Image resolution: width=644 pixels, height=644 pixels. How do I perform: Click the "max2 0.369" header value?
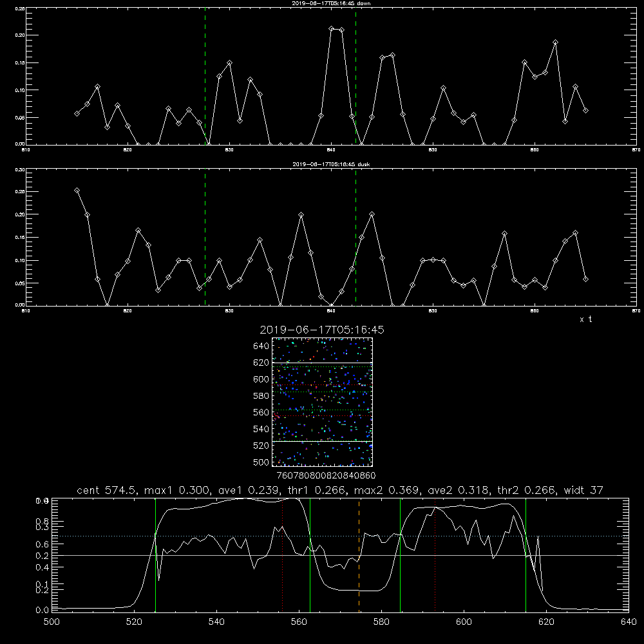tap(386, 490)
